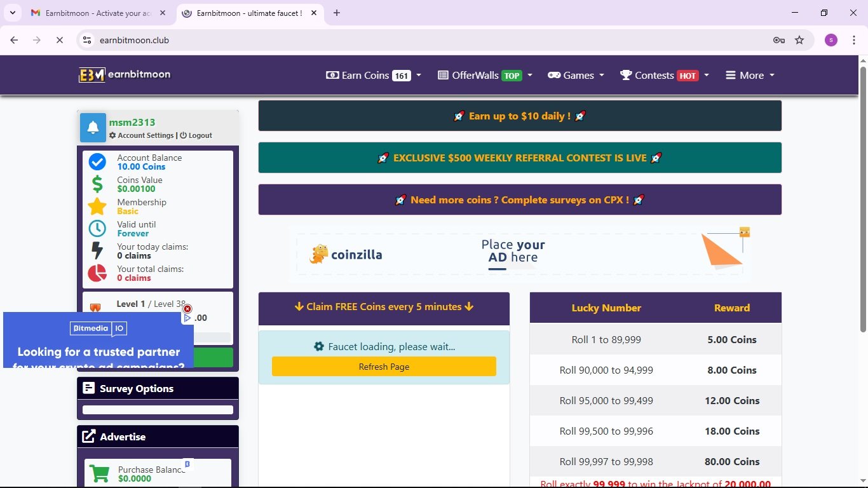868x488 pixels.
Task: Stop page loading with the X button
Action: click(59, 40)
